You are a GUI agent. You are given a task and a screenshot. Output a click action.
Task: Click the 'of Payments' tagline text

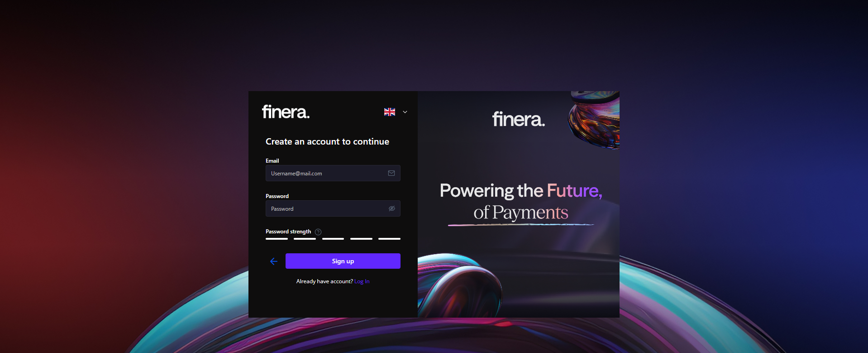pyautogui.click(x=521, y=213)
